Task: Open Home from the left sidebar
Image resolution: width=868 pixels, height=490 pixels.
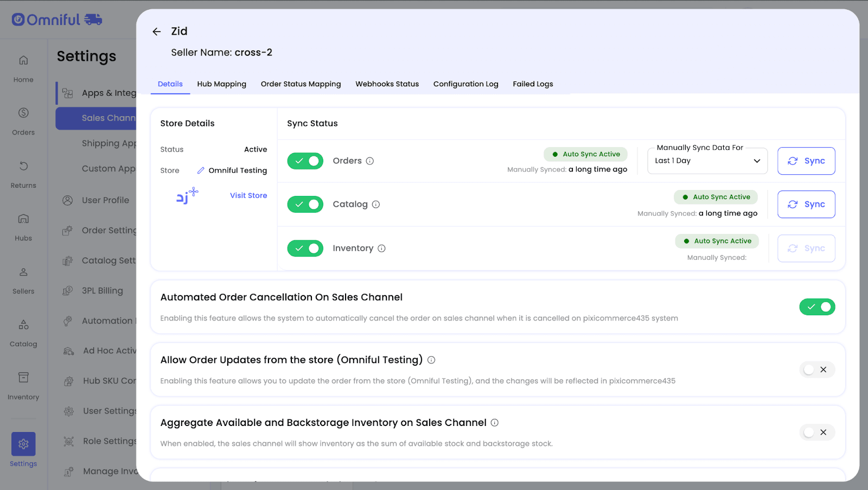Action: point(23,68)
